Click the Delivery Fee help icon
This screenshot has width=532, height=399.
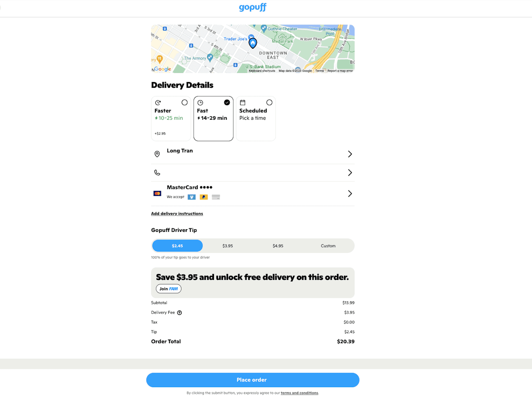180,312
